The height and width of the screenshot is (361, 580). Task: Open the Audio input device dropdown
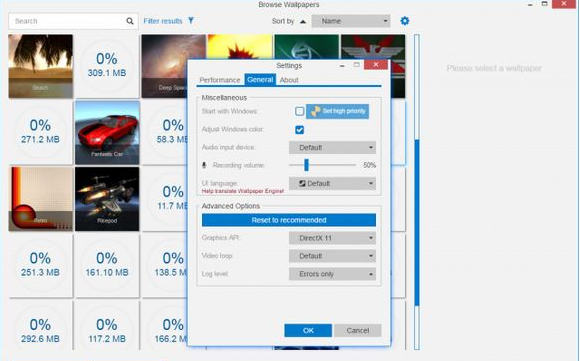tap(332, 148)
